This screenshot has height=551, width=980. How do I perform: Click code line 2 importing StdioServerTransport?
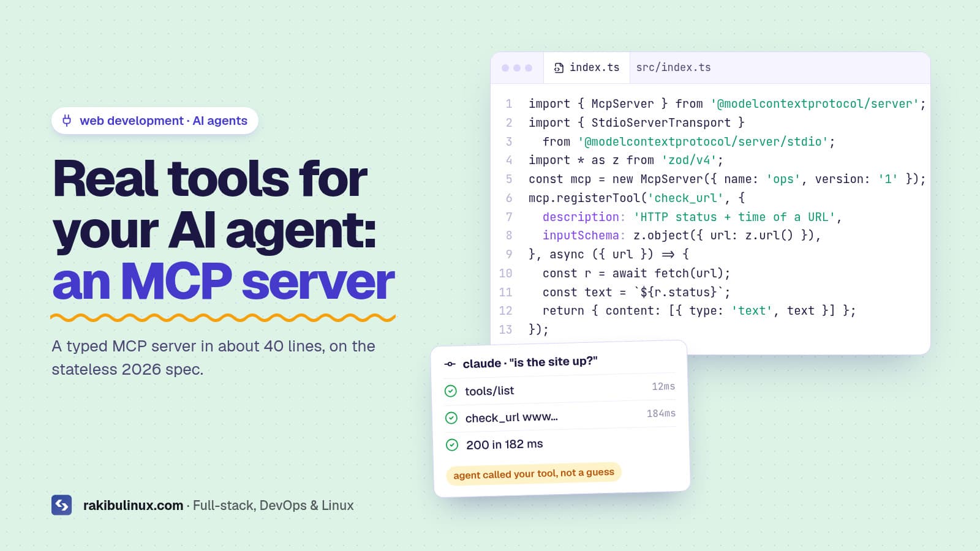(636, 122)
